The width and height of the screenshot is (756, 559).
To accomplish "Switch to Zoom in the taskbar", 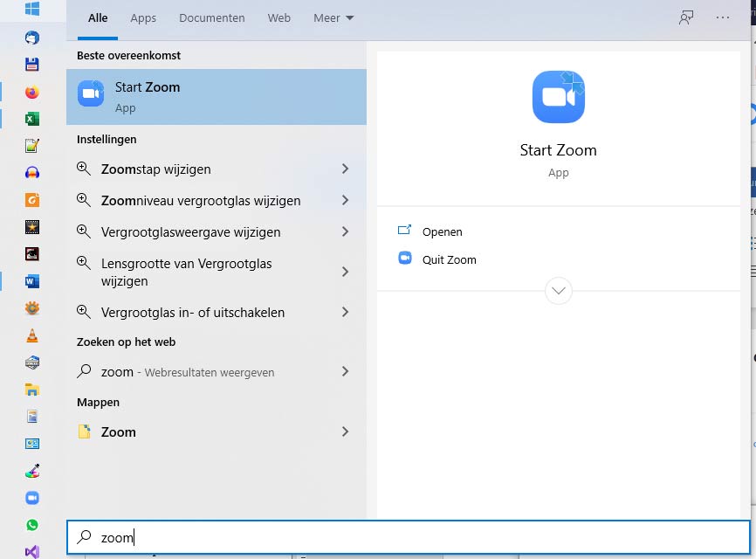I will pos(32,497).
